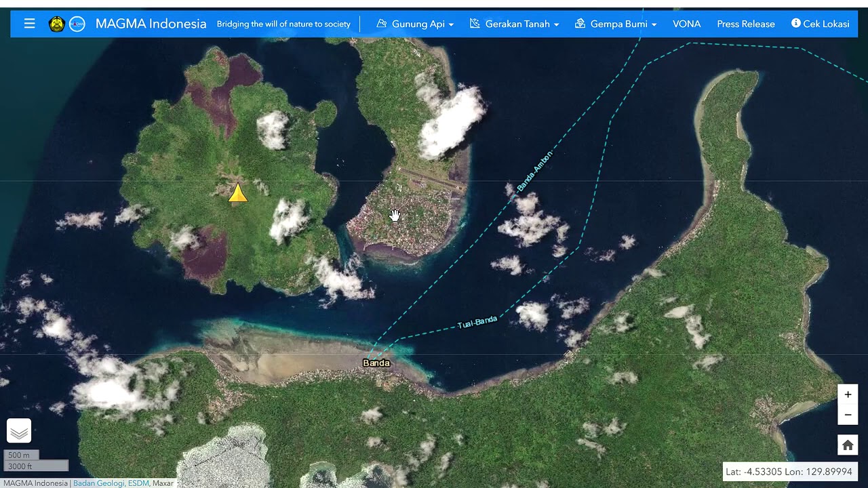Click the Tual-Banda ferry route label

click(477, 322)
